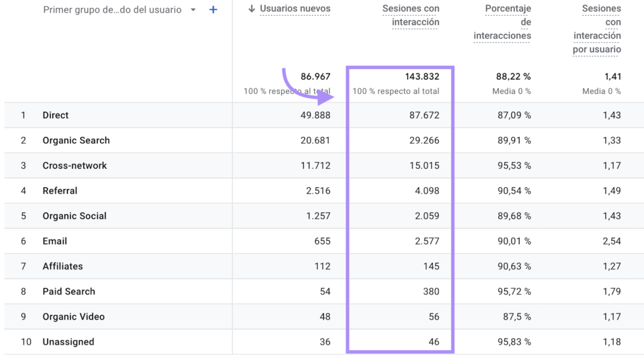The image size is (644, 358).
Task: Click the sort arrow beside Usuarios nuevos
Action: pos(252,9)
